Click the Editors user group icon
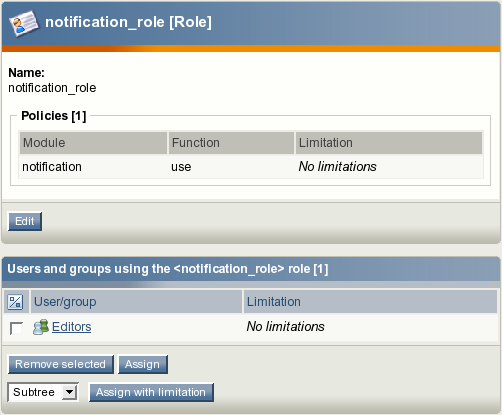The image size is (502, 415). pyautogui.click(x=41, y=327)
